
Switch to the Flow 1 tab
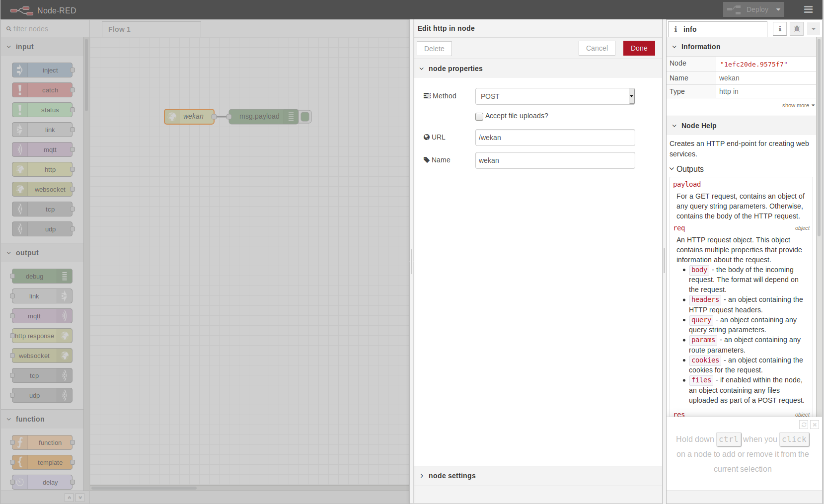pyautogui.click(x=119, y=29)
